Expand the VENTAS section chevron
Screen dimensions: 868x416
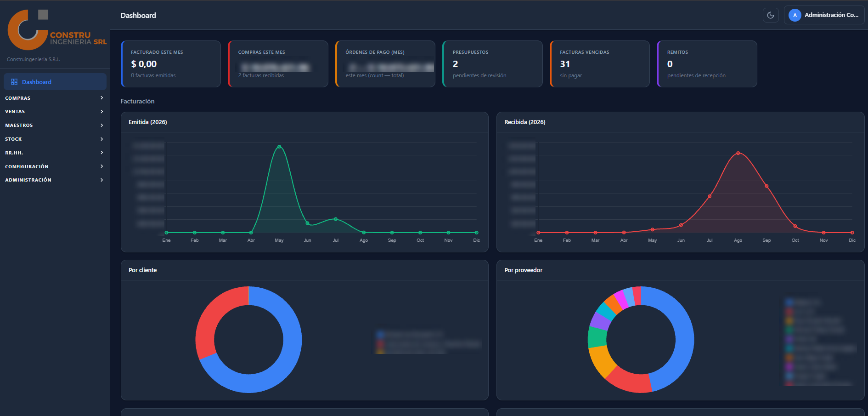pos(101,112)
